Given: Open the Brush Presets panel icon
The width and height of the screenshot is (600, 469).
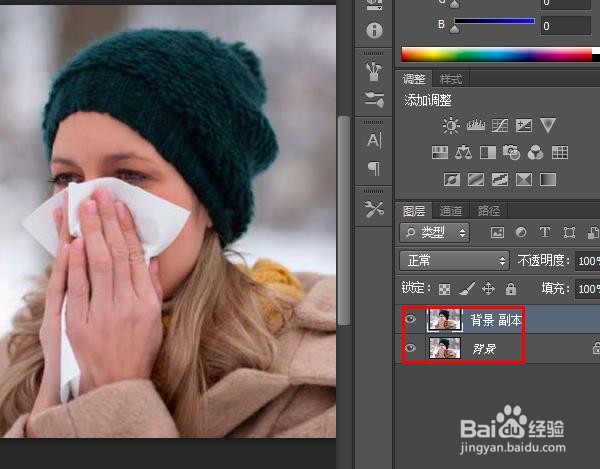Looking at the screenshot, I should point(374,71).
